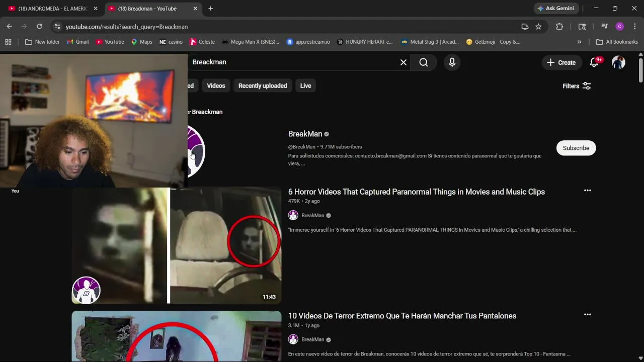Click the @BreakMan 9.71M subscribers text

pos(325,147)
